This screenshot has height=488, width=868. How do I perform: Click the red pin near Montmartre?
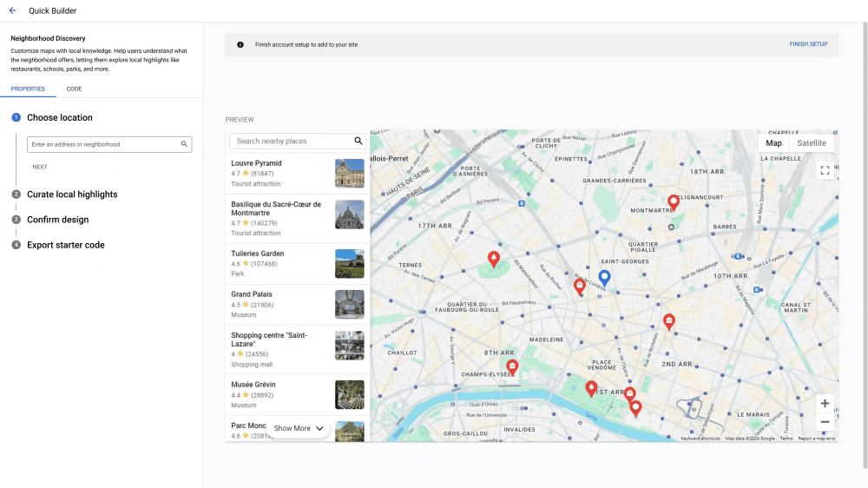tap(674, 202)
